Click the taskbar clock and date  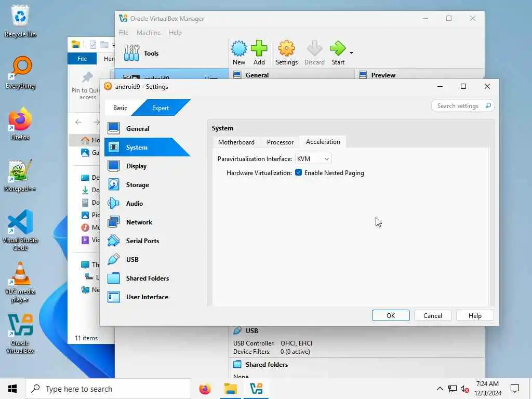[487, 389]
